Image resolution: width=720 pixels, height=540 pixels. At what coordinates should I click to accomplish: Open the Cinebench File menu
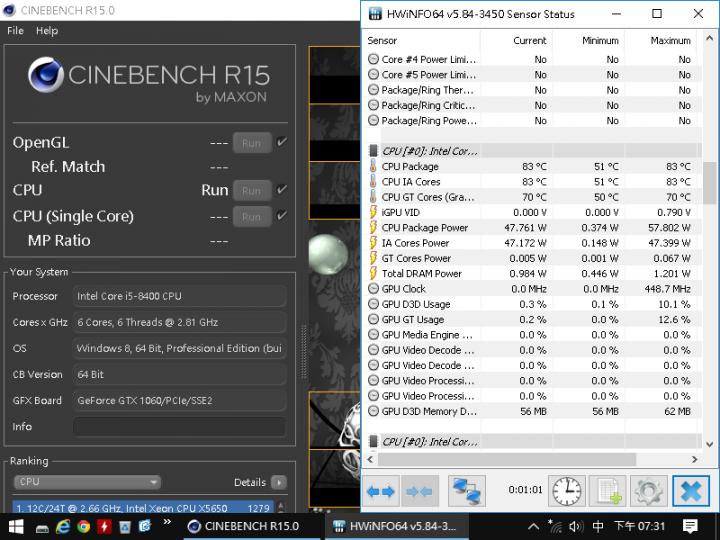(x=15, y=31)
